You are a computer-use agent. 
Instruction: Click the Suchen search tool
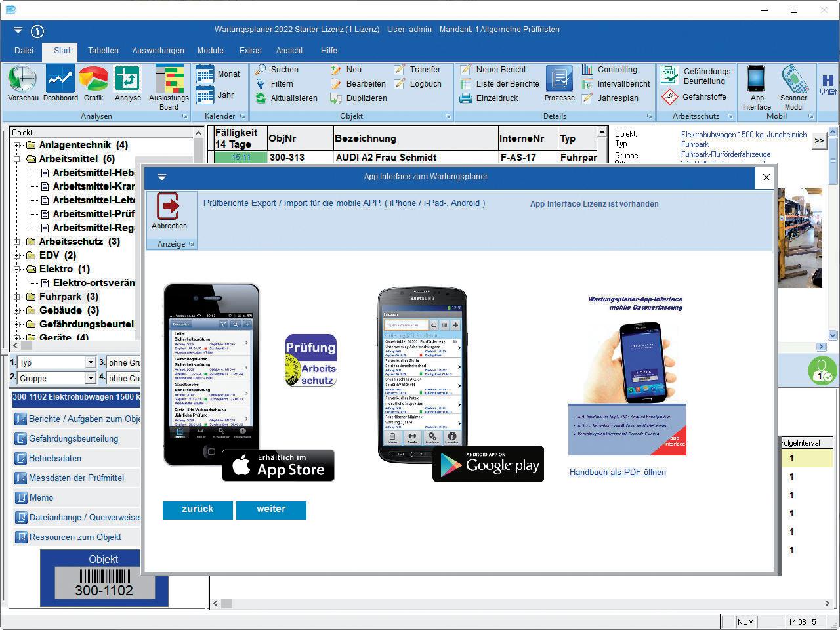point(277,70)
